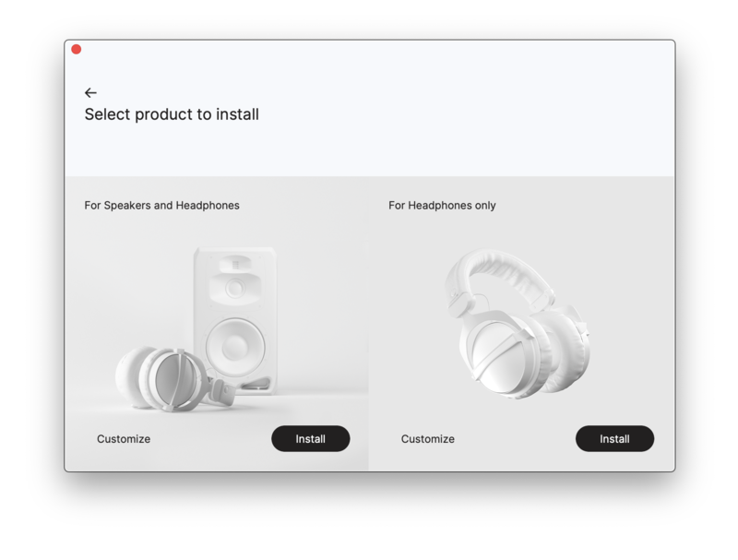The width and height of the screenshot is (738, 560).
Task: Close the installer with the red button
Action: 77,50
